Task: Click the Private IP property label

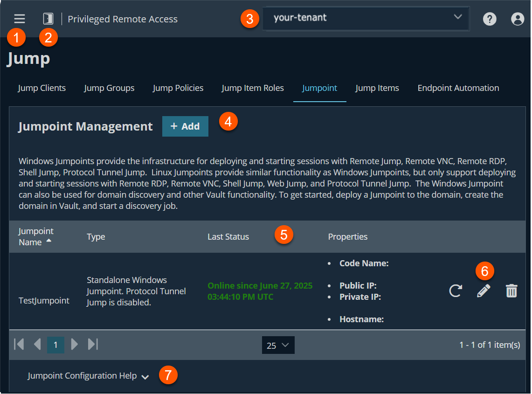Action: click(x=360, y=297)
